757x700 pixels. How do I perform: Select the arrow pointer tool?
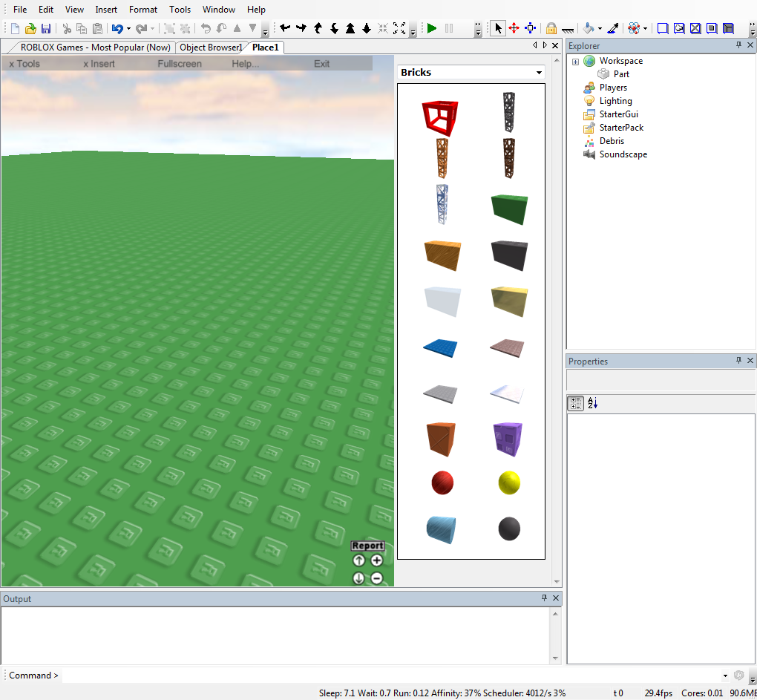pyautogui.click(x=497, y=29)
